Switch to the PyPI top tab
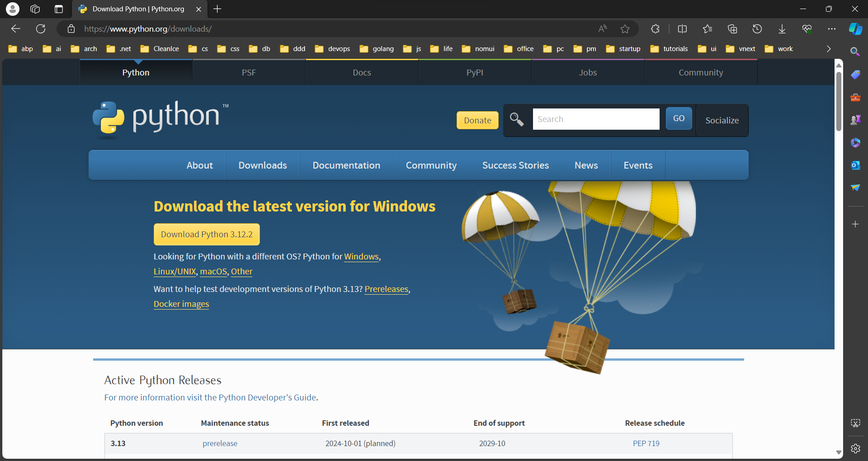 pos(475,72)
